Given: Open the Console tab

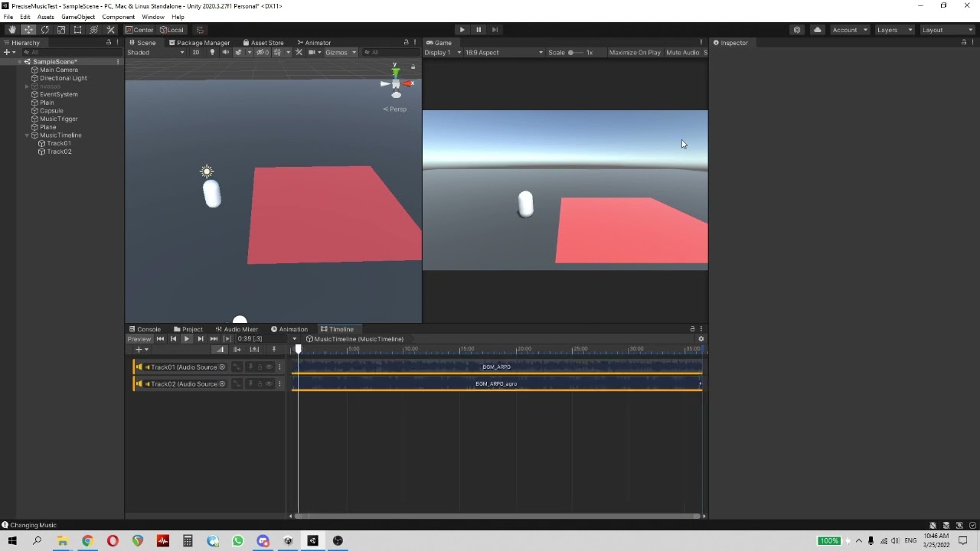Looking at the screenshot, I should point(145,329).
